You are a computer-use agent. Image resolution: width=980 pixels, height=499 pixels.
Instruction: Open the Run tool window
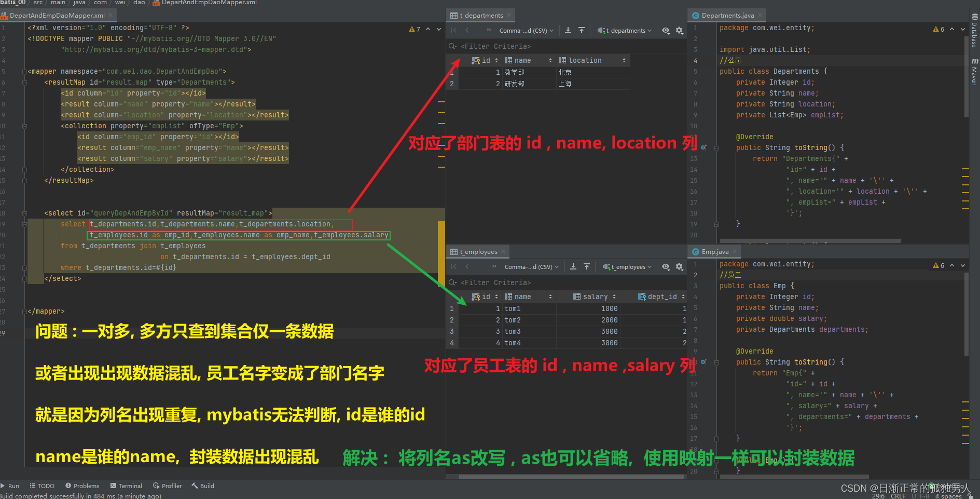tap(10, 486)
